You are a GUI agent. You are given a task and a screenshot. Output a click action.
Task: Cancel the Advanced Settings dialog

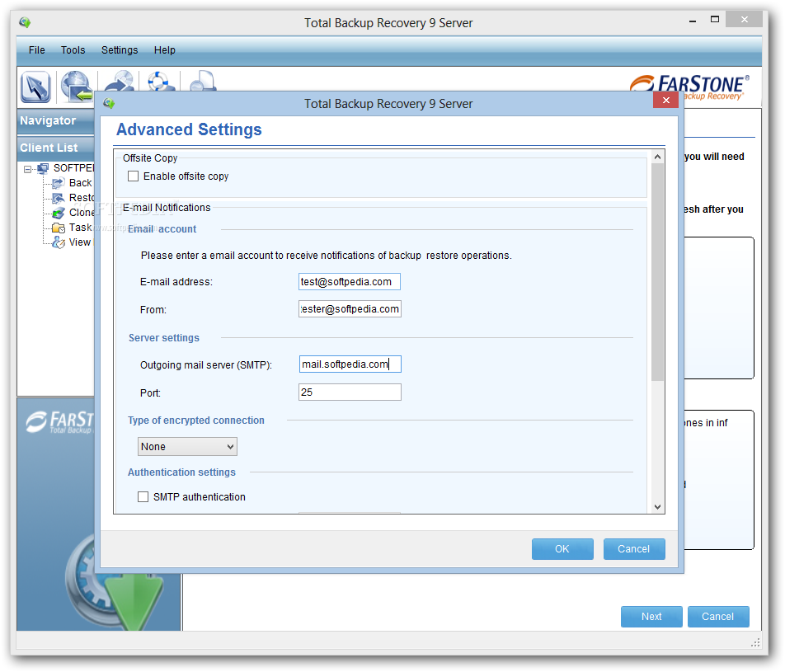pyautogui.click(x=634, y=549)
